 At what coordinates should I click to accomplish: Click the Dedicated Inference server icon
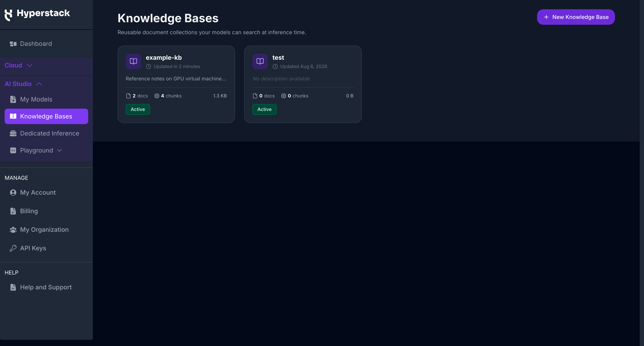click(x=13, y=133)
